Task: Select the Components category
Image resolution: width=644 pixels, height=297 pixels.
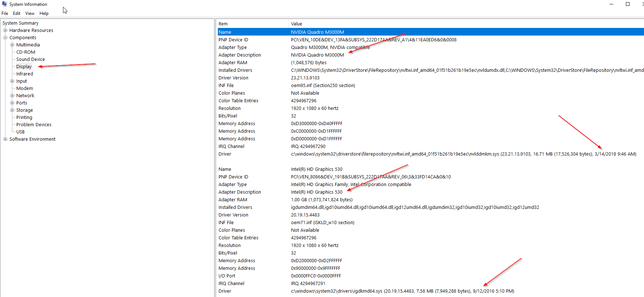Action: (x=23, y=38)
